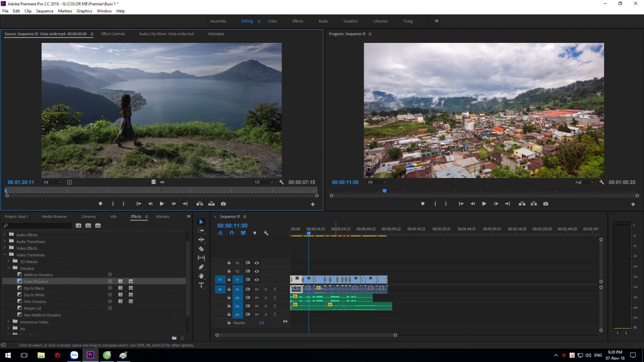Activate the Type tool
The width and height of the screenshot is (644, 362).
(201, 285)
